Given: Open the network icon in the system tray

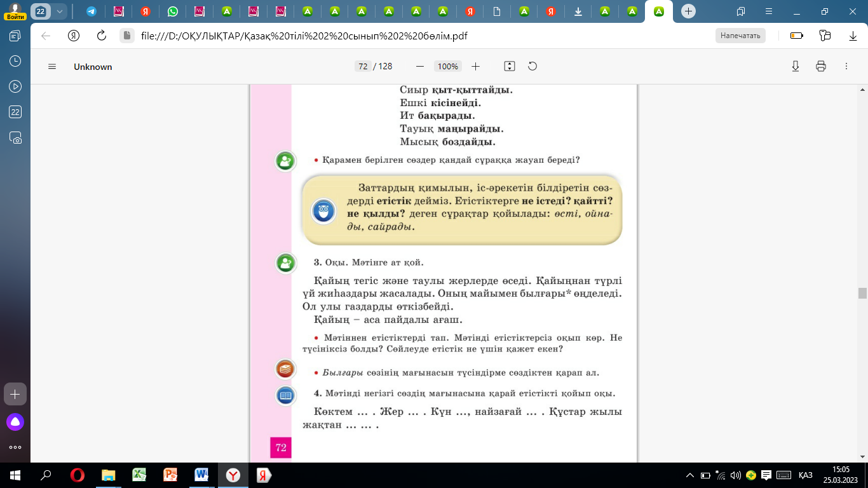Looking at the screenshot, I should click(721, 475).
